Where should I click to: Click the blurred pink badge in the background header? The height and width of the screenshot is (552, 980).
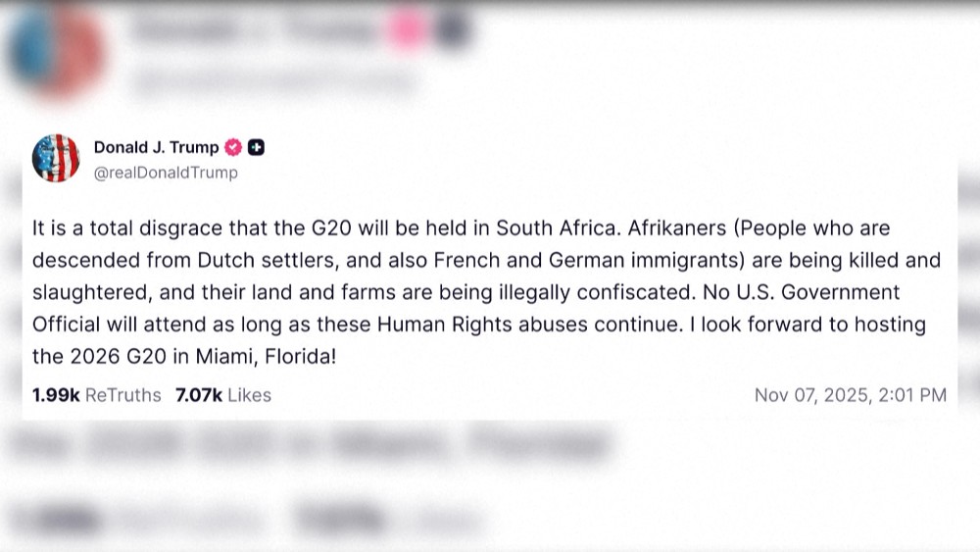406,31
